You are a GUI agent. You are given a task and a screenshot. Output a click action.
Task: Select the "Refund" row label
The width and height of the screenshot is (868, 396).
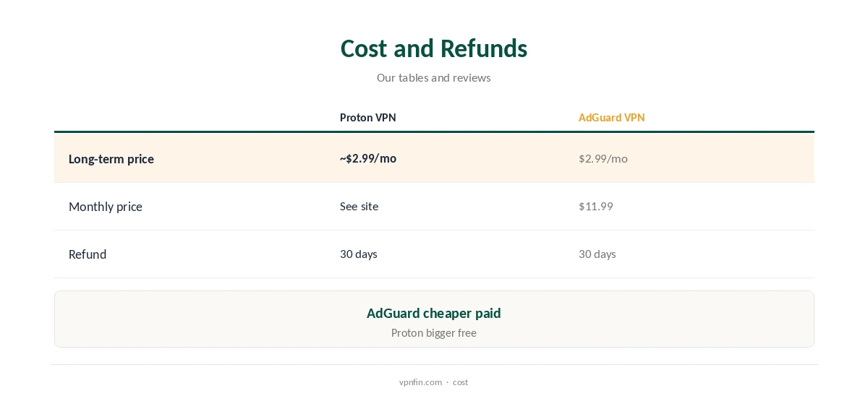tap(88, 254)
